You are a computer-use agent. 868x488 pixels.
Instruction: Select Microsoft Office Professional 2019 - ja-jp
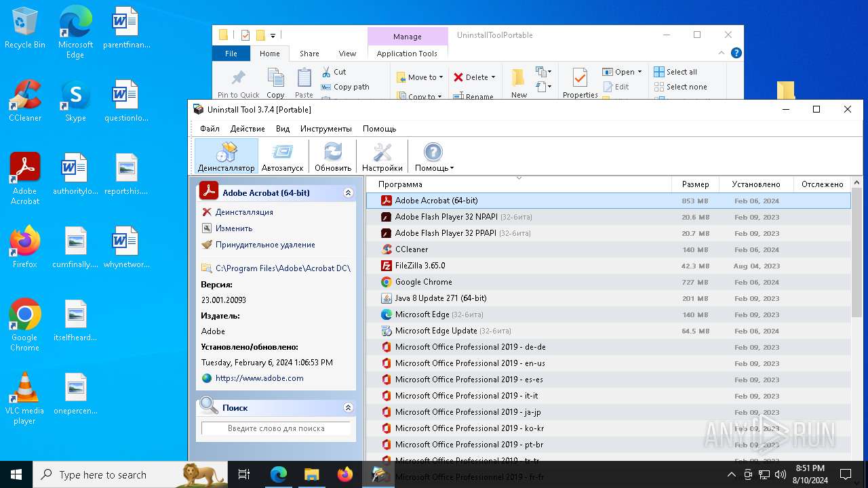(x=608, y=412)
